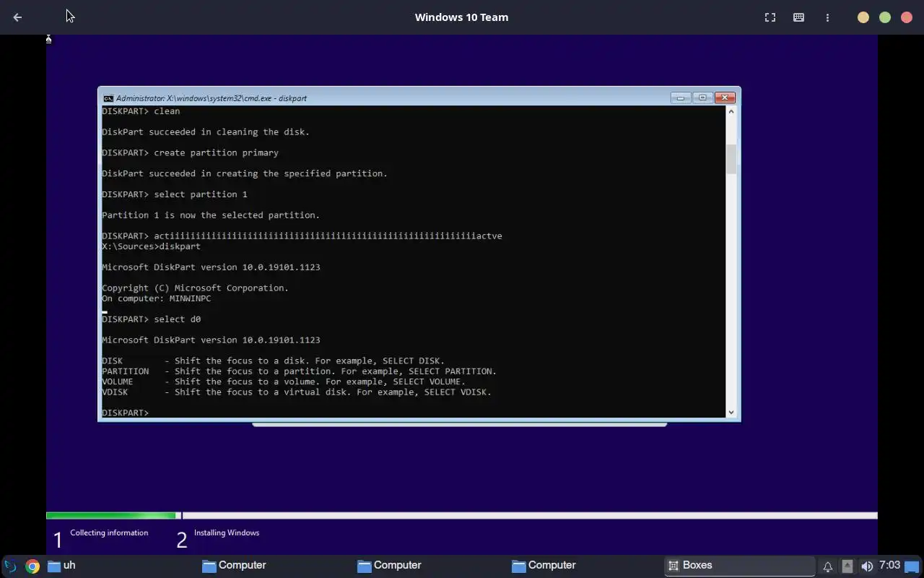Open the keyboard shortcuts icon in header
924x578 pixels.
coord(798,17)
